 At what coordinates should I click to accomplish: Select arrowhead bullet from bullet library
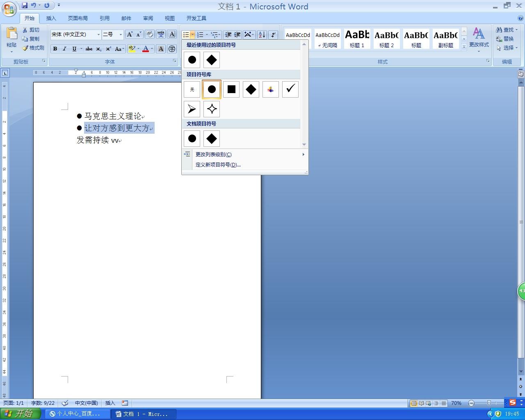[x=192, y=109]
